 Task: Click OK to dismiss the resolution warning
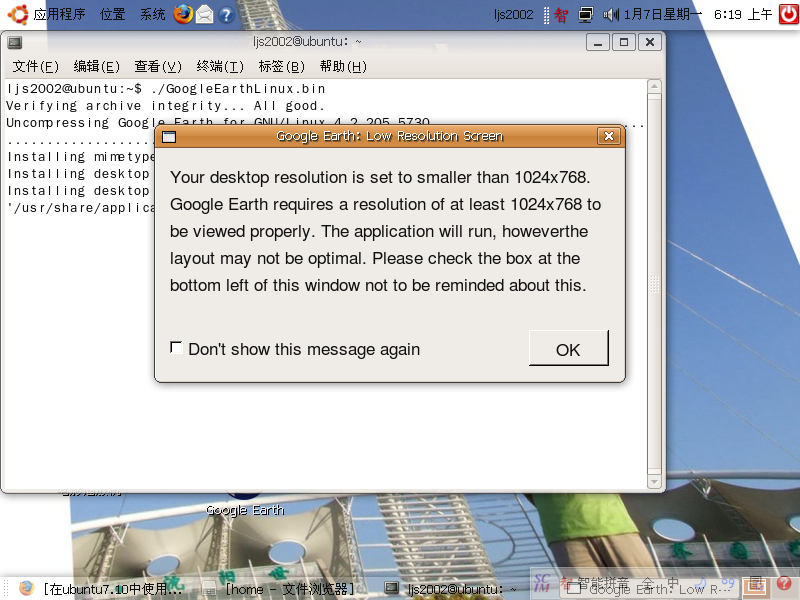tap(568, 350)
